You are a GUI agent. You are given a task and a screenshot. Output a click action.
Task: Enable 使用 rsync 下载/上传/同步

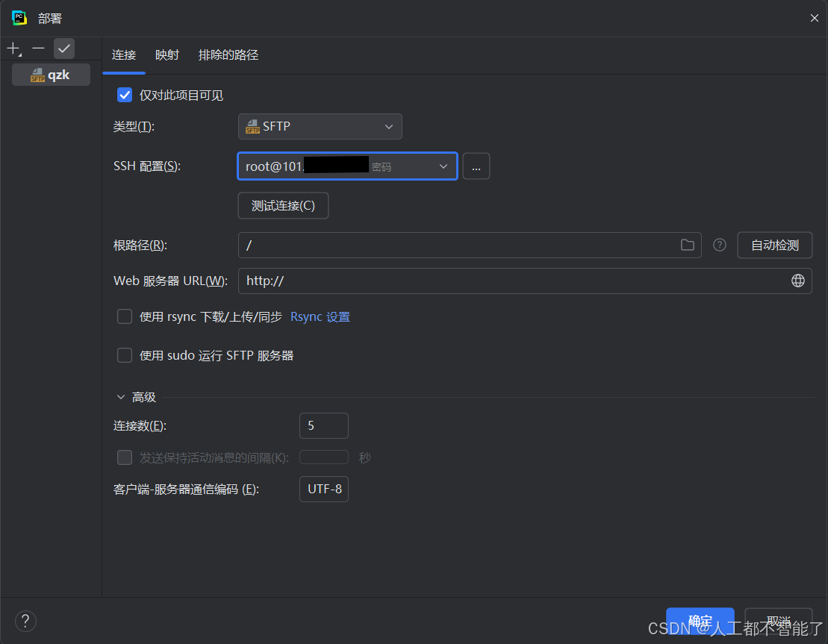[x=125, y=316]
